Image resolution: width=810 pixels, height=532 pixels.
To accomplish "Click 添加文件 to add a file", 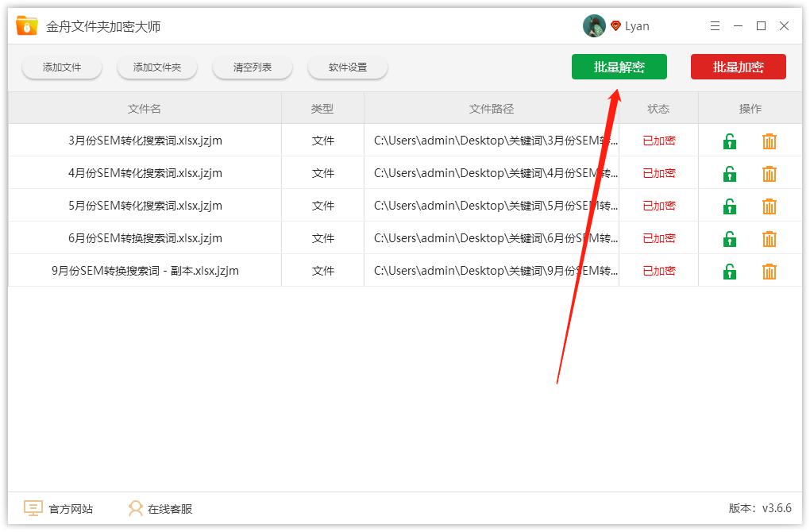I will 61,67.
